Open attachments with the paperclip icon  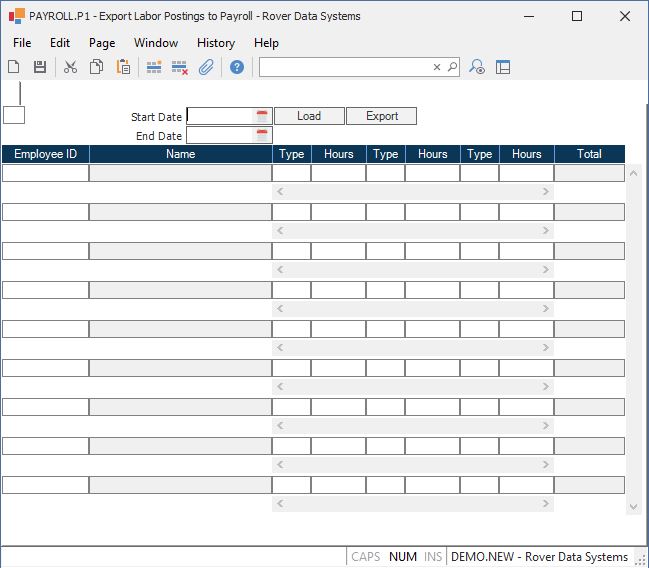[206, 67]
